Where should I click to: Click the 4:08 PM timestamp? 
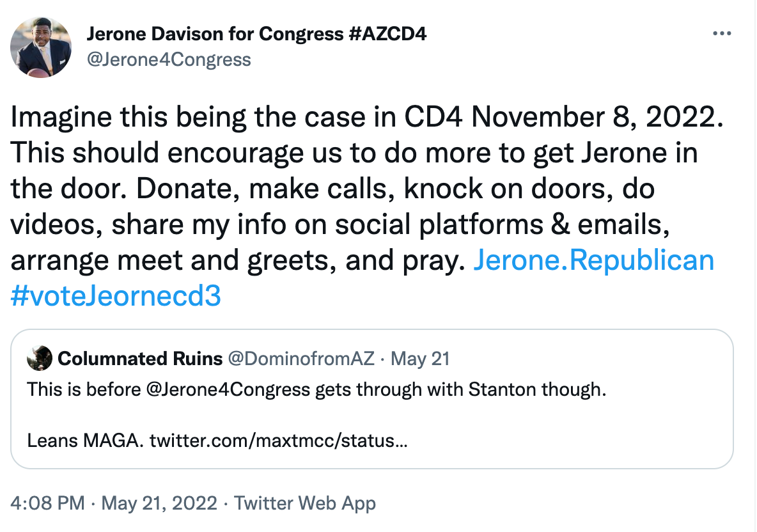[x=48, y=503]
